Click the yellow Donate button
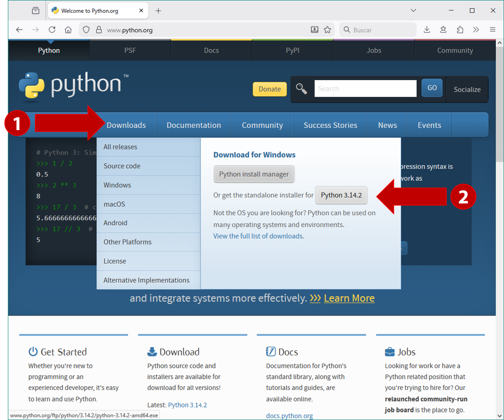The width and height of the screenshot is (504, 420). click(270, 89)
